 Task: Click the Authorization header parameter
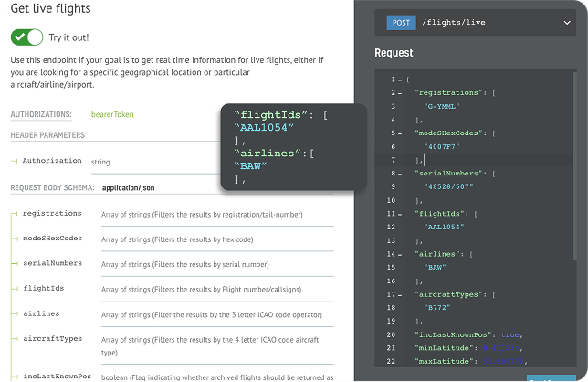(52, 161)
